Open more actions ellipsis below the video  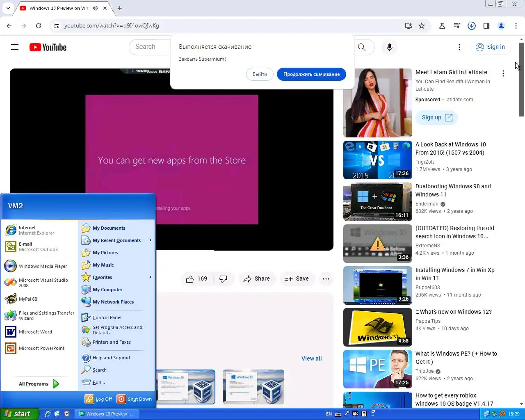point(326,279)
